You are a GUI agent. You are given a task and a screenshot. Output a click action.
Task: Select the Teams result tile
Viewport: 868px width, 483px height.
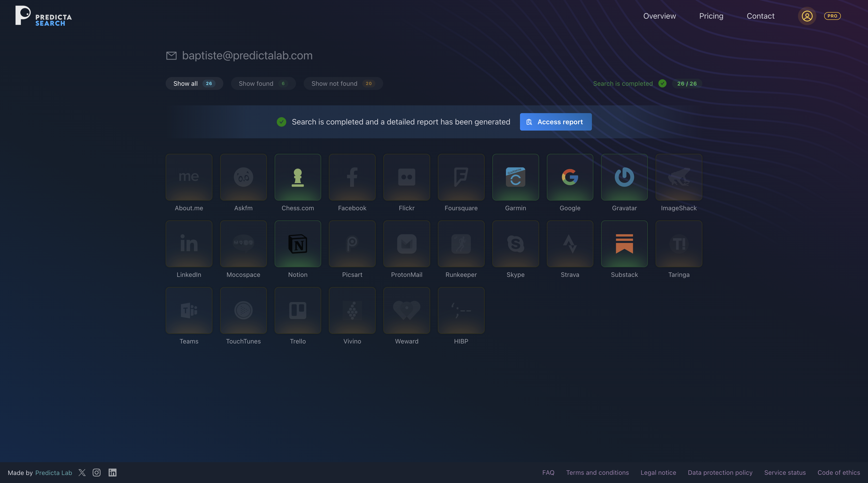tap(189, 311)
